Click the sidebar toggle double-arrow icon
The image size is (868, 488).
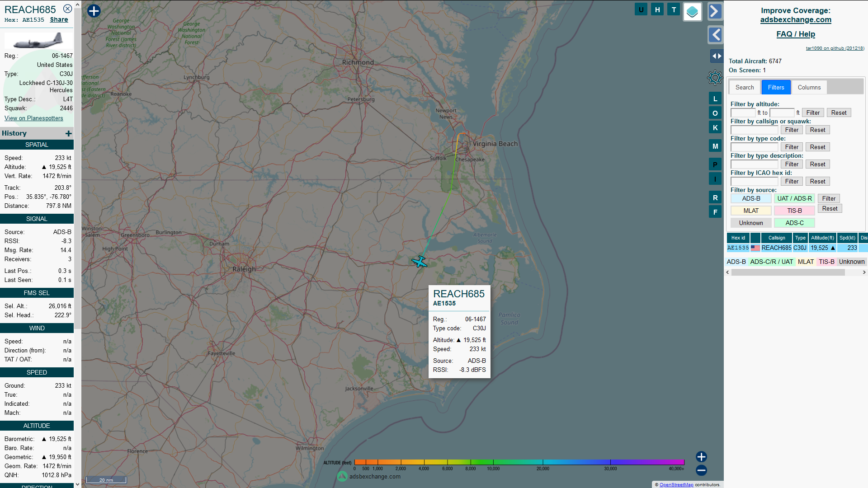[x=717, y=56]
